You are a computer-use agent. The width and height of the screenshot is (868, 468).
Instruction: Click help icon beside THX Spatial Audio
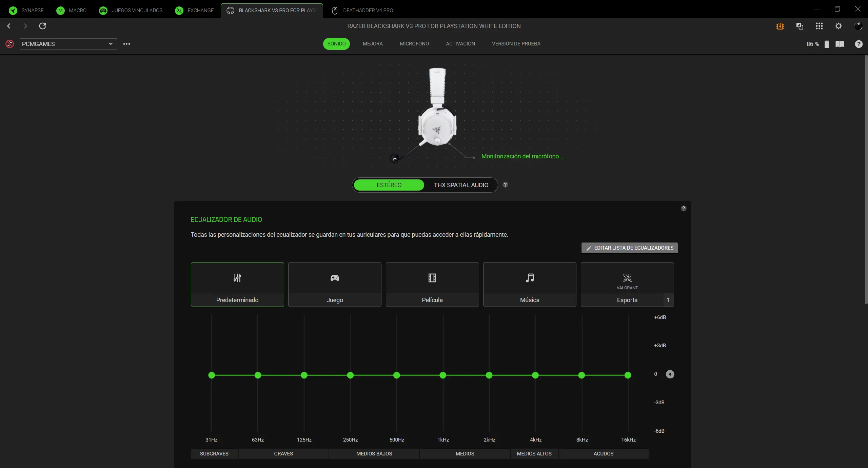[505, 185]
